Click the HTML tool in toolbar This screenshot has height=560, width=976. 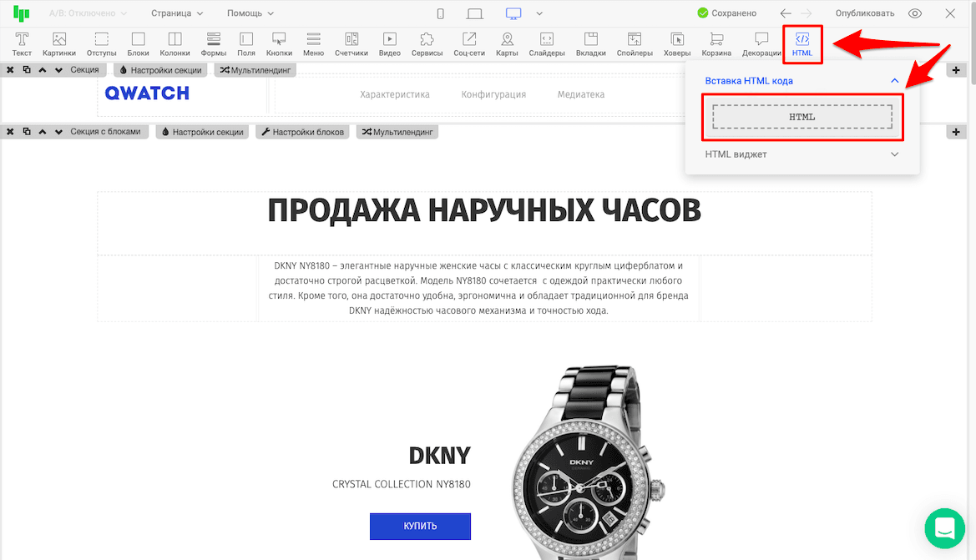(x=802, y=44)
